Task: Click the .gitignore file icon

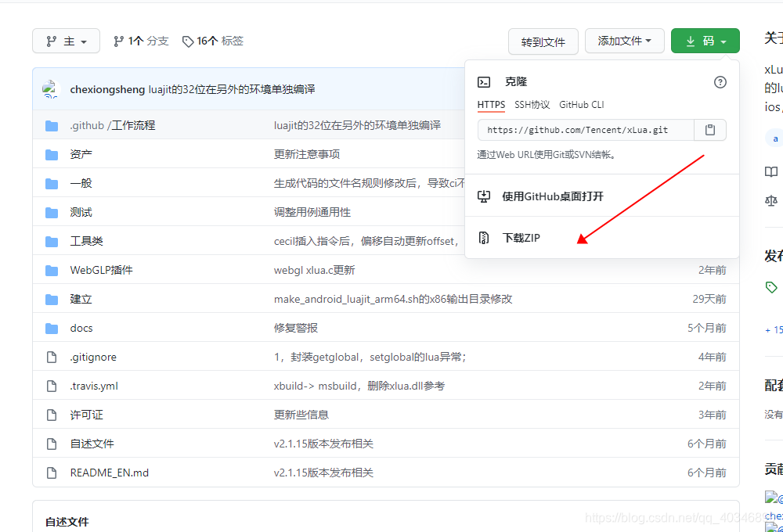Action: [x=52, y=357]
